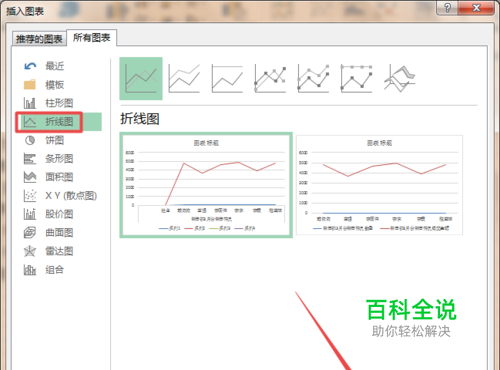500x370 pixels.
Task: Click the stock chart icon beside 股价图
Action: [30, 214]
